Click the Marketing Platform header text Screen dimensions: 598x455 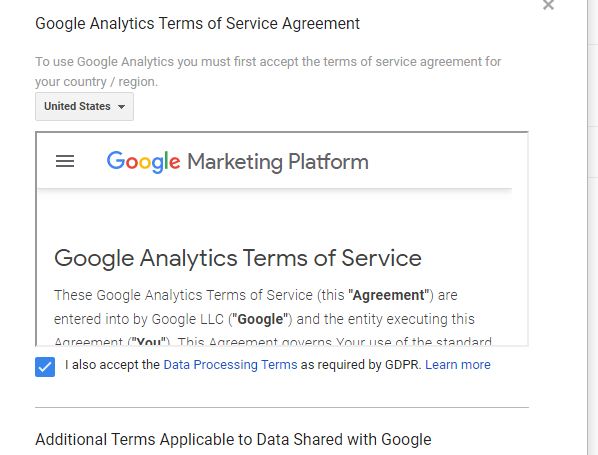278,162
